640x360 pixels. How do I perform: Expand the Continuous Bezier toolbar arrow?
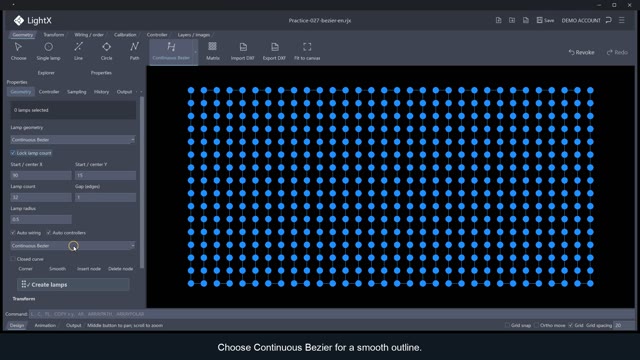pos(195,52)
